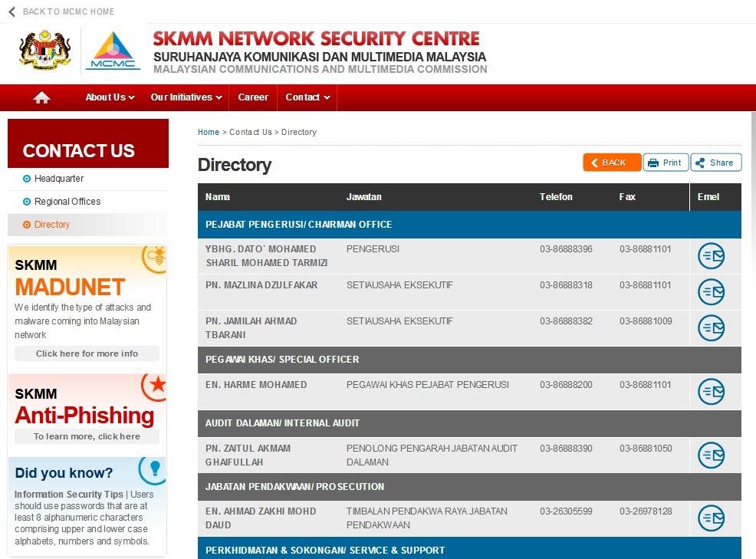Expand the About Us dropdown menu

tap(110, 97)
